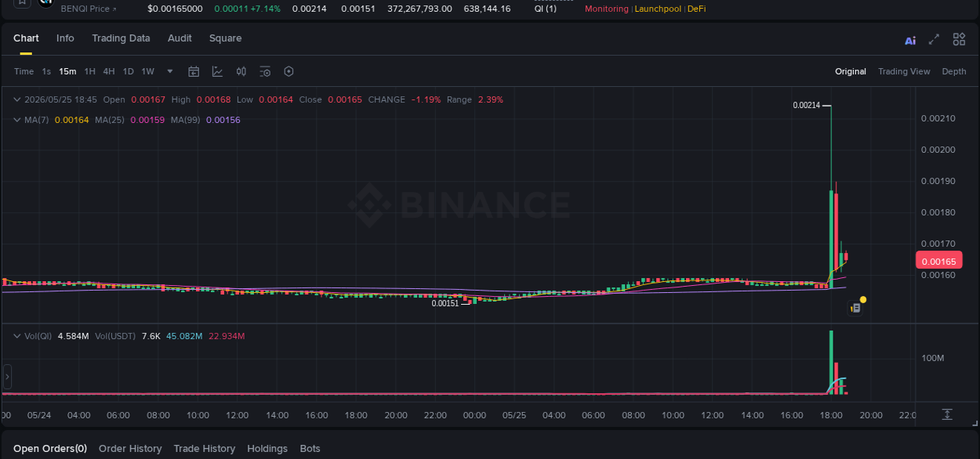The image size is (980, 459).
Task: Switch to Depth chart
Action: click(954, 71)
